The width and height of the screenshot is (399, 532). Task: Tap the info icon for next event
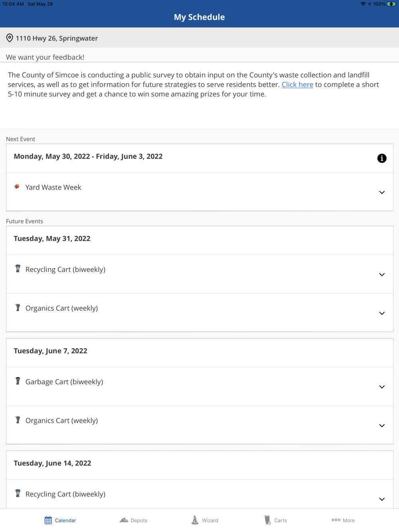coord(381,158)
